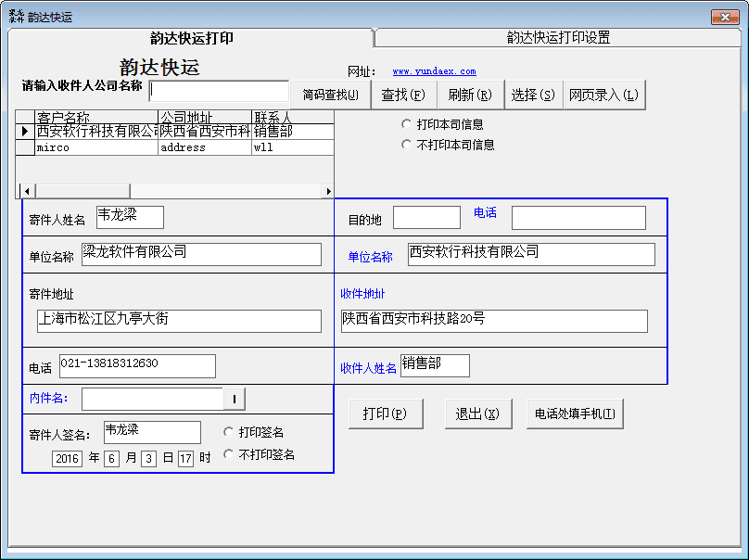Open the www.yundaex.com link
Image resolution: width=749 pixels, height=560 pixels.
point(434,71)
